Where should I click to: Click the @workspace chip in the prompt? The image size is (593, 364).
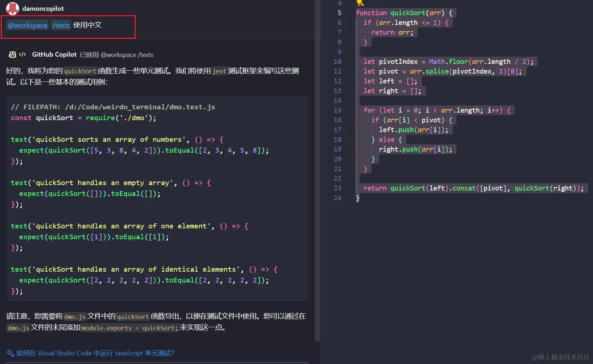pos(27,25)
